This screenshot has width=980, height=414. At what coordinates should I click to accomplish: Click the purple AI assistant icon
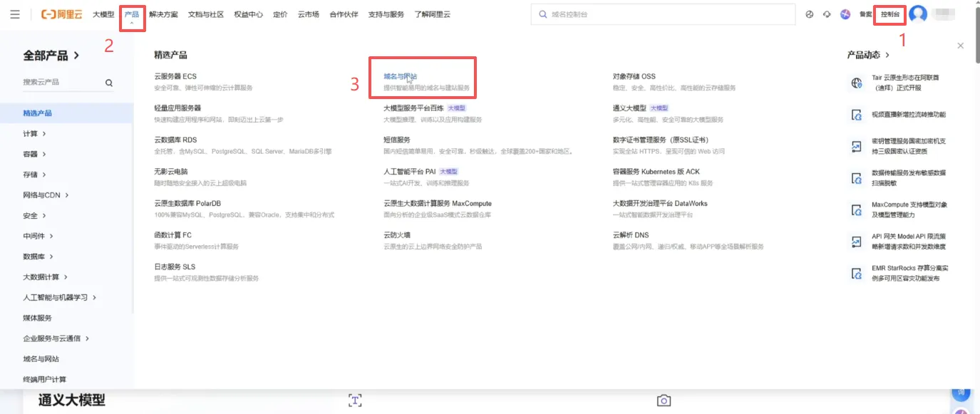tap(845, 14)
